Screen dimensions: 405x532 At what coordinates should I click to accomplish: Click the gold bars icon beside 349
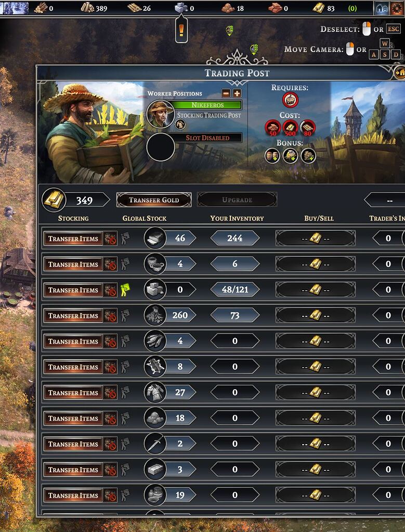54,200
